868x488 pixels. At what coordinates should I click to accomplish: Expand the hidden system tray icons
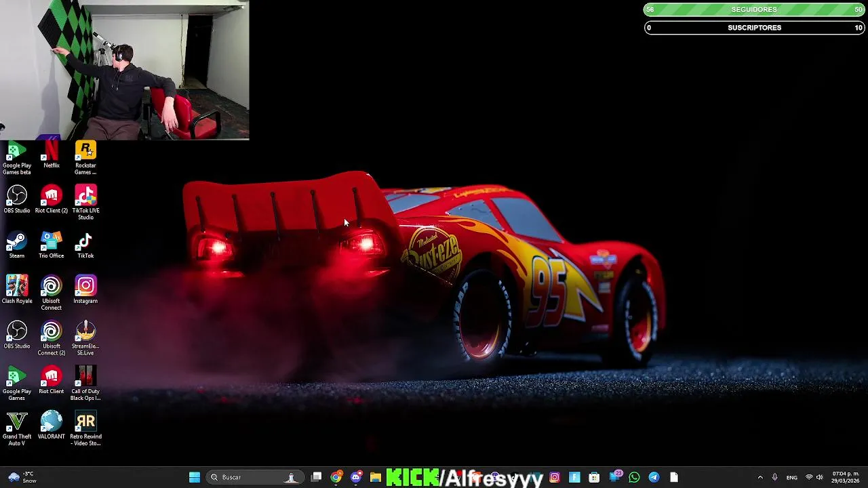pyautogui.click(x=760, y=477)
